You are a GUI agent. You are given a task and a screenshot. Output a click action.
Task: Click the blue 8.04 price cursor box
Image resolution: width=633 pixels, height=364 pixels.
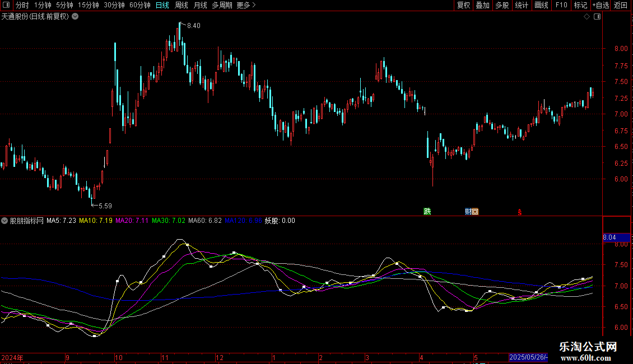click(x=616, y=237)
